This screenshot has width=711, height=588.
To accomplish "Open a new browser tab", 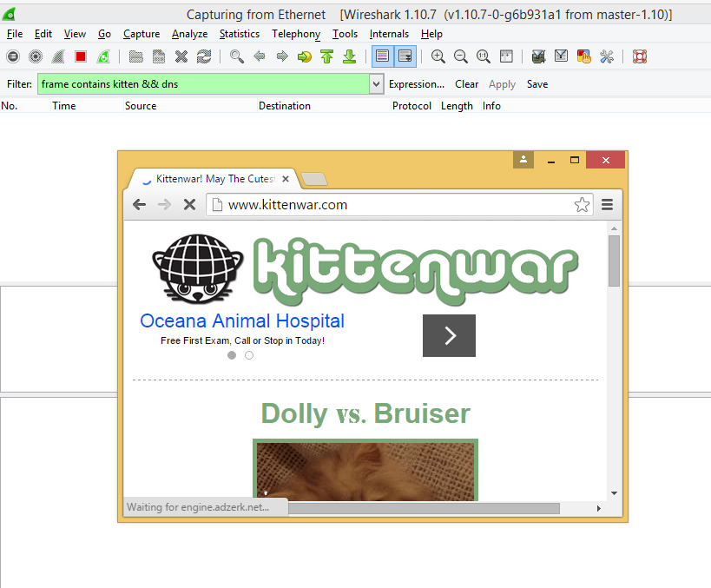I will coord(314,179).
